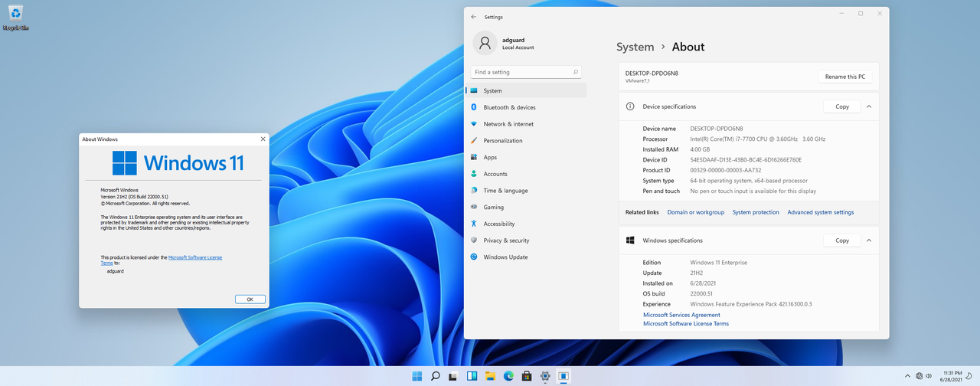
Task: Open Widgets from the taskbar
Action: pos(472,376)
